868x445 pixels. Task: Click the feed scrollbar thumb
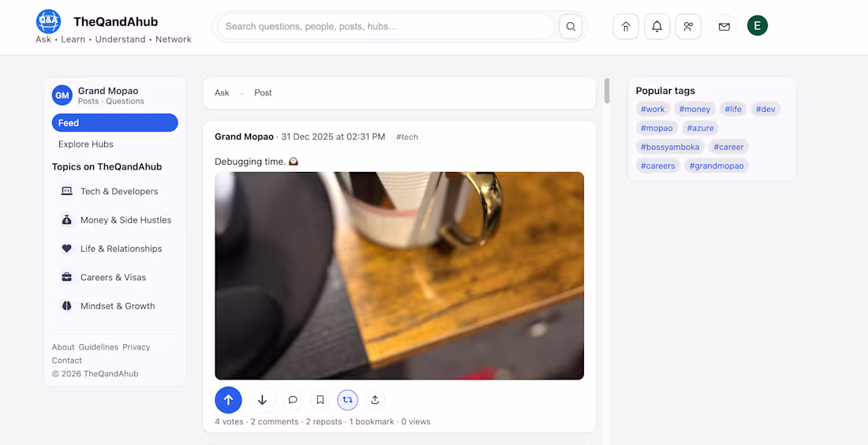point(607,92)
